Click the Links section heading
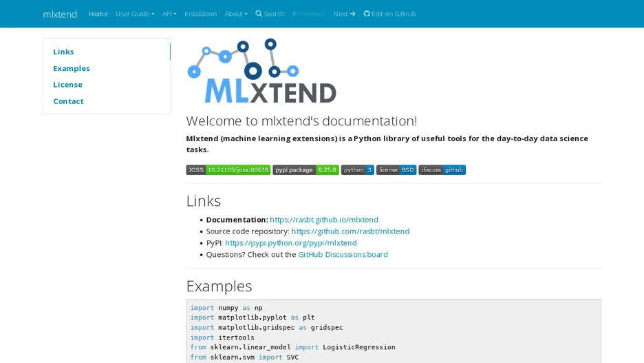This screenshot has height=363, width=644. point(203,200)
